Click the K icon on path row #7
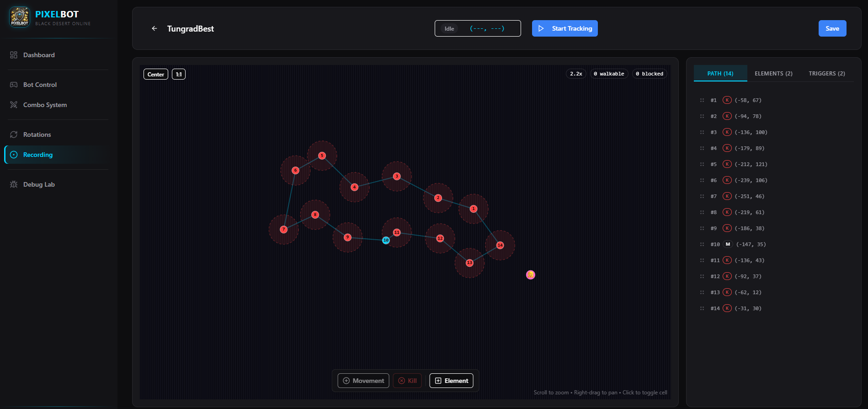868x409 pixels. tap(727, 196)
